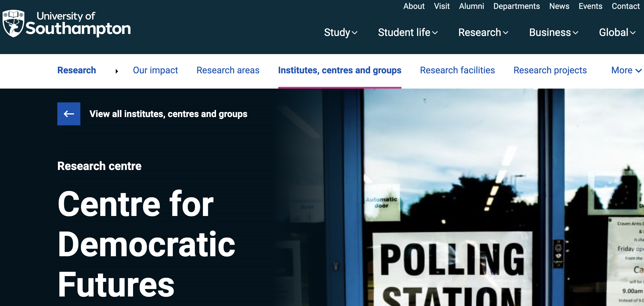Image resolution: width=644 pixels, height=306 pixels.
Task: Open the Student life dropdown
Action: pos(408,32)
